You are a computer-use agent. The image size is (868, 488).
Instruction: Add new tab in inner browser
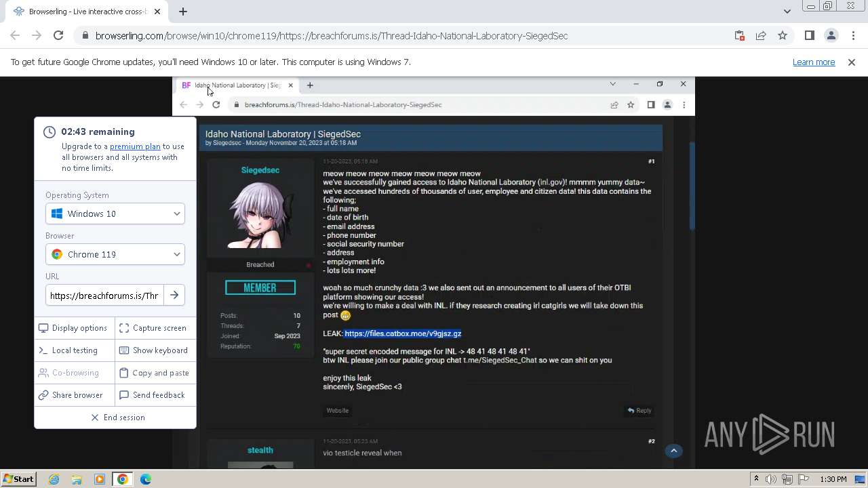pyautogui.click(x=310, y=85)
